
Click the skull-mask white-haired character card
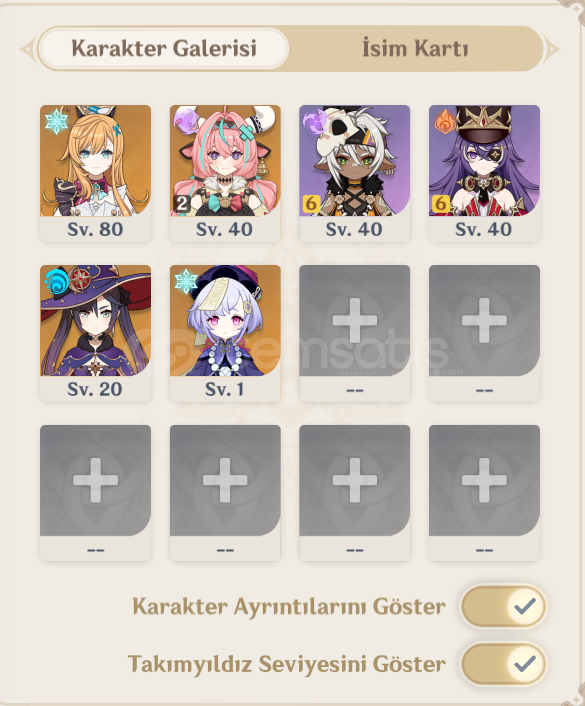355,173
